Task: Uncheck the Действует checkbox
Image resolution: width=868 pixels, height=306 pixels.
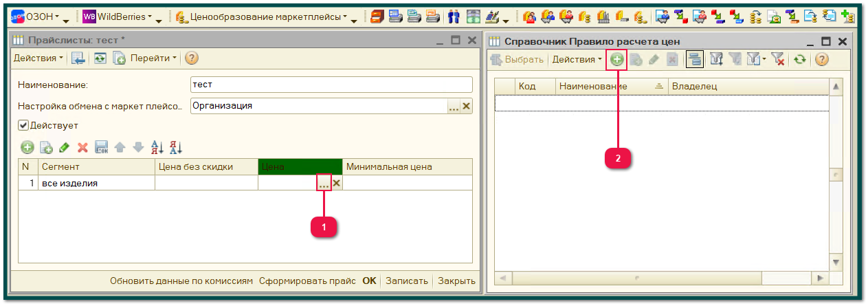Action: [x=23, y=126]
